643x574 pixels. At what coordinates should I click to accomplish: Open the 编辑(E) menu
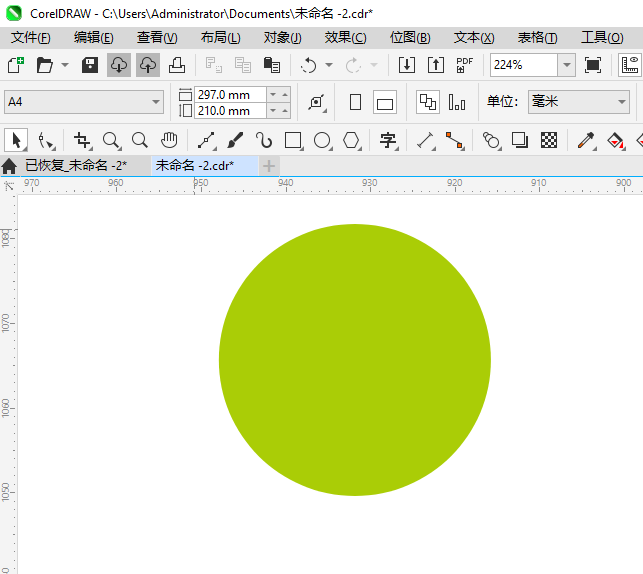click(93, 38)
